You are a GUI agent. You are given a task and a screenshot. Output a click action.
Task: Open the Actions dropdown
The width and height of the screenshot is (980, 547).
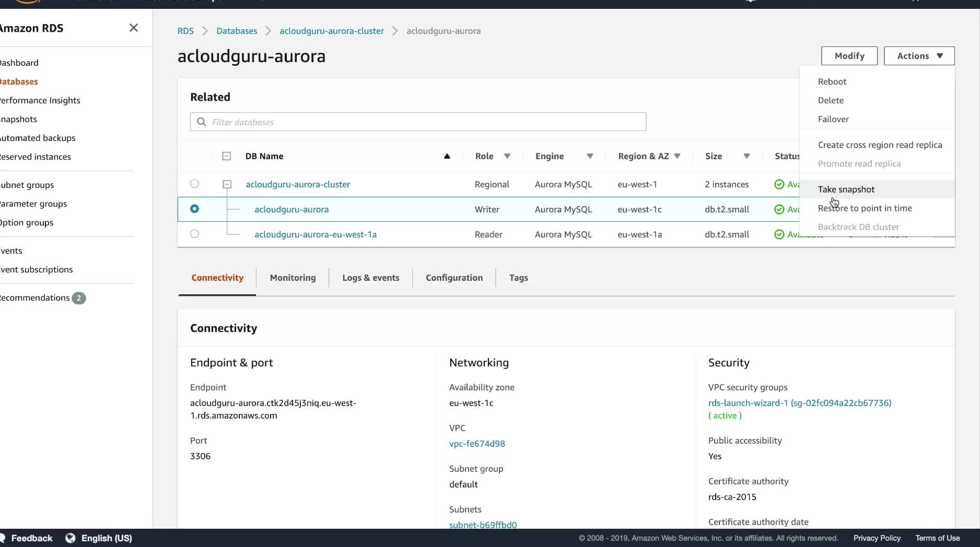click(x=919, y=56)
